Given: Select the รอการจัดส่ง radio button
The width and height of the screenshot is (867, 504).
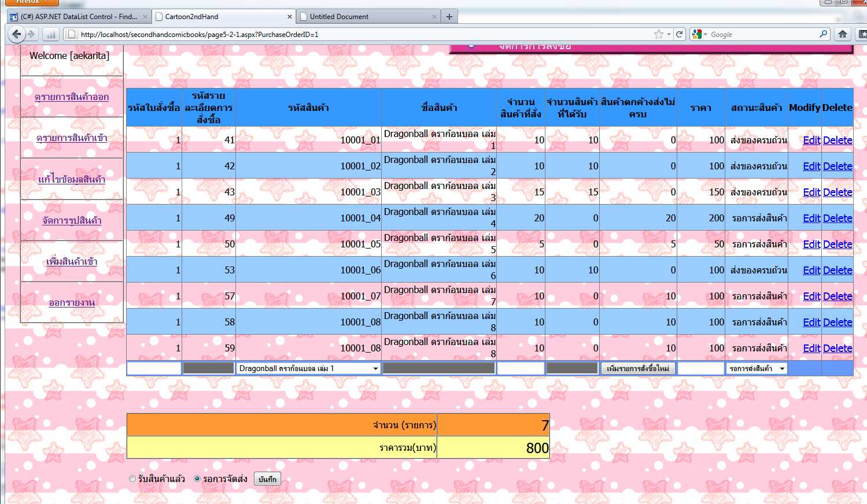Looking at the screenshot, I should 197,479.
